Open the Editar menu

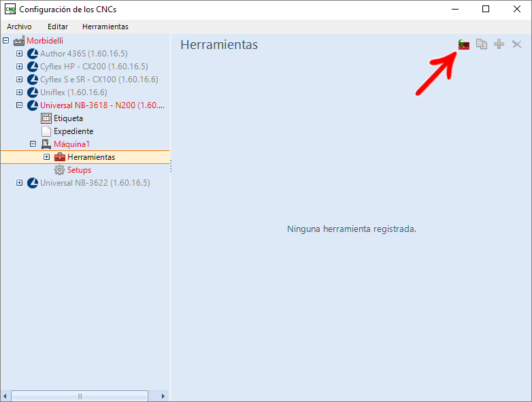(x=58, y=27)
